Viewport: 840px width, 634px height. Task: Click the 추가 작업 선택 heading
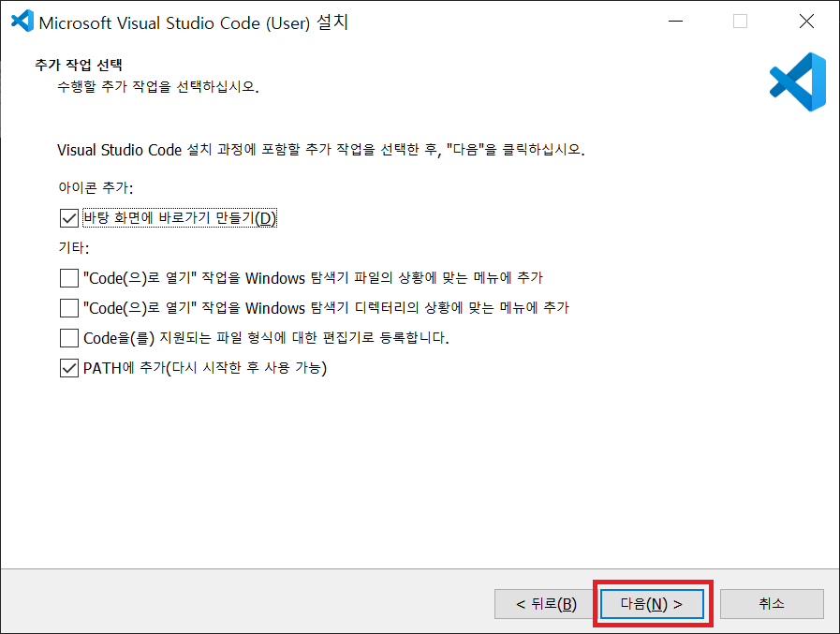(79, 65)
